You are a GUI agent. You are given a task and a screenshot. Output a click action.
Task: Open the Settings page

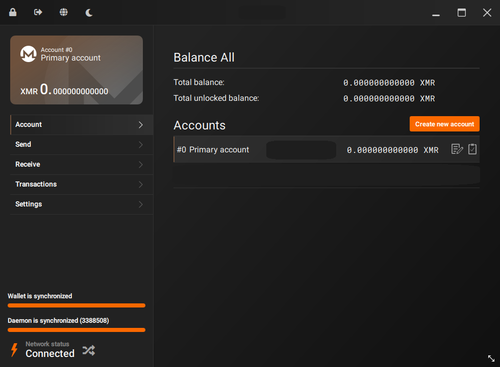pos(82,204)
